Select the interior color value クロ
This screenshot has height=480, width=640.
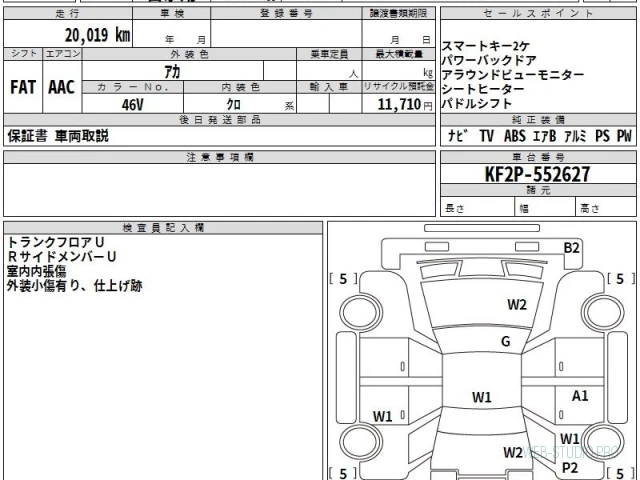coord(233,104)
